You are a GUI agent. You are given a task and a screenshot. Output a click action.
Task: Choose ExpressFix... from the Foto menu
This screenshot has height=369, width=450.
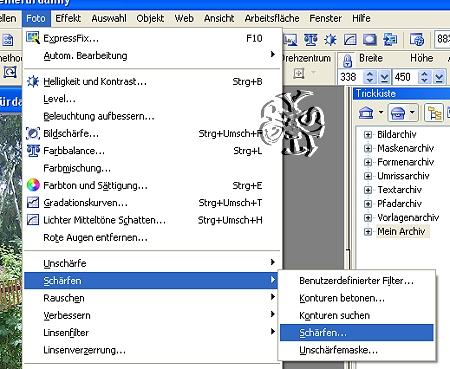tap(152, 38)
